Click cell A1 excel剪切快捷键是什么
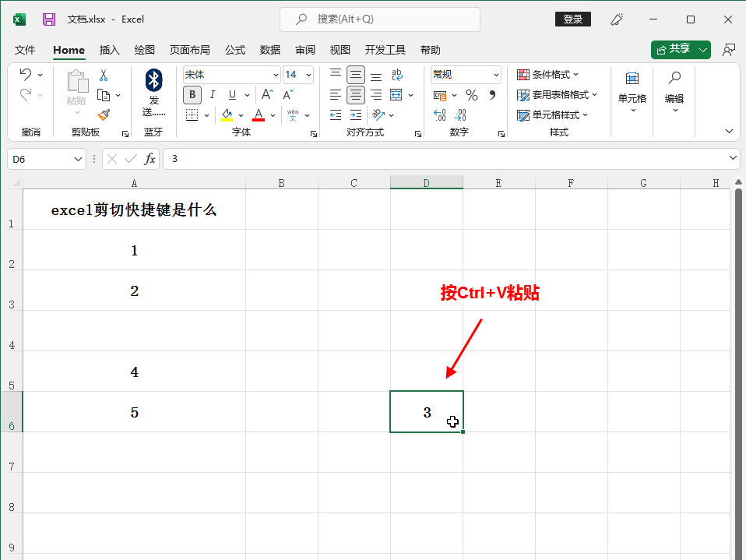Screen dimensions: 746x560 click(134, 210)
